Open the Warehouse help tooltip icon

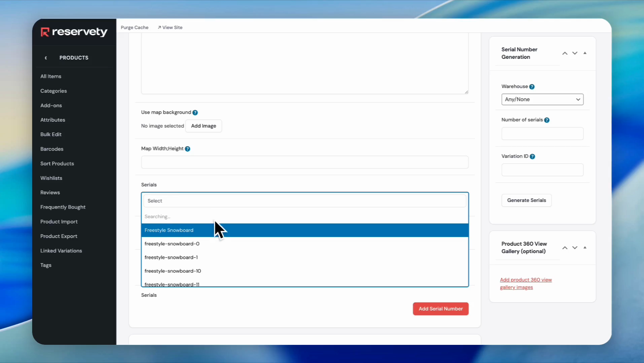(532, 87)
